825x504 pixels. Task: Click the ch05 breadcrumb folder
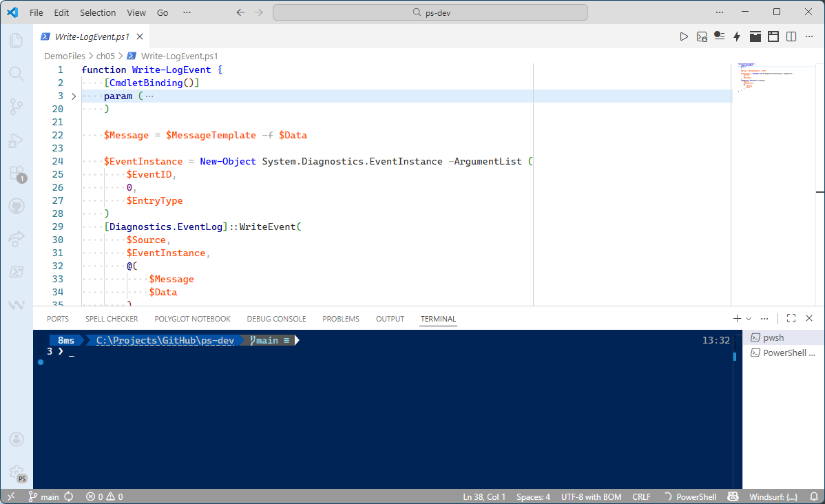pos(105,56)
